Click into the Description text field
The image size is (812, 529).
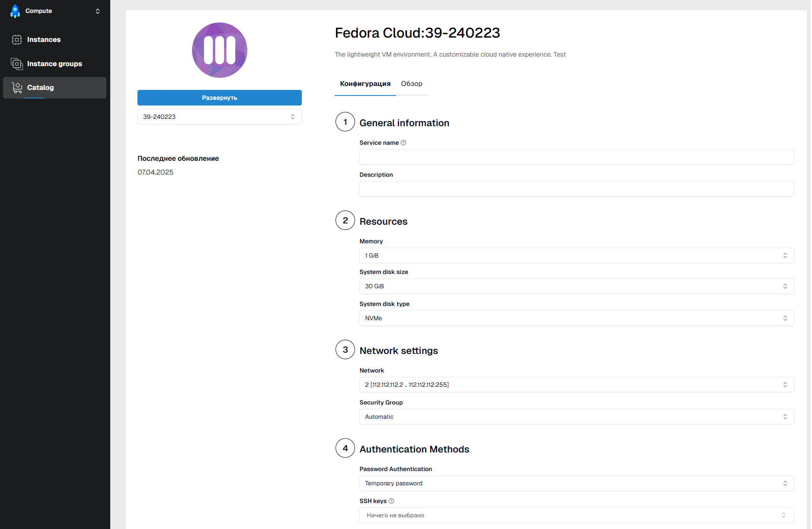576,189
